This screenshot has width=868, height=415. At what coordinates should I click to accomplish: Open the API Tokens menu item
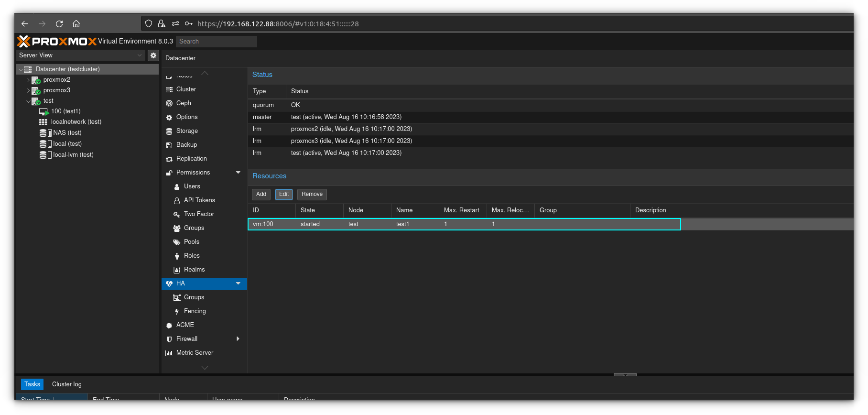pos(204,200)
